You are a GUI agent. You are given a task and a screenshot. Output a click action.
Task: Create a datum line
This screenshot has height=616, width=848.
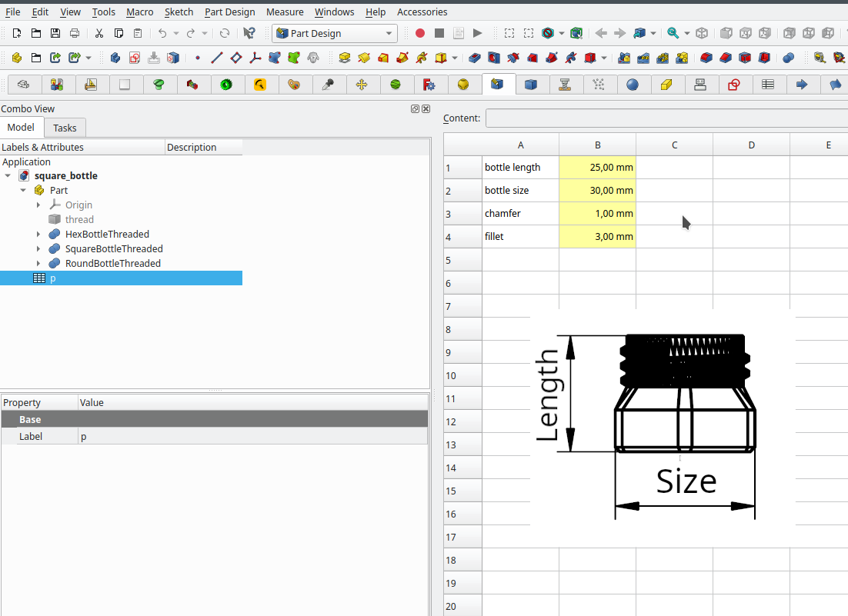[217, 58]
